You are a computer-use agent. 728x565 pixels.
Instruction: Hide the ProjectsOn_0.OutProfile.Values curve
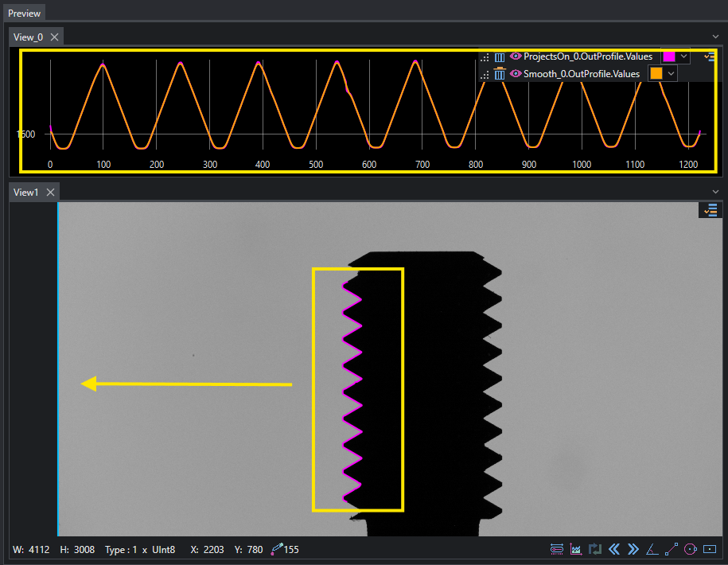coord(516,56)
